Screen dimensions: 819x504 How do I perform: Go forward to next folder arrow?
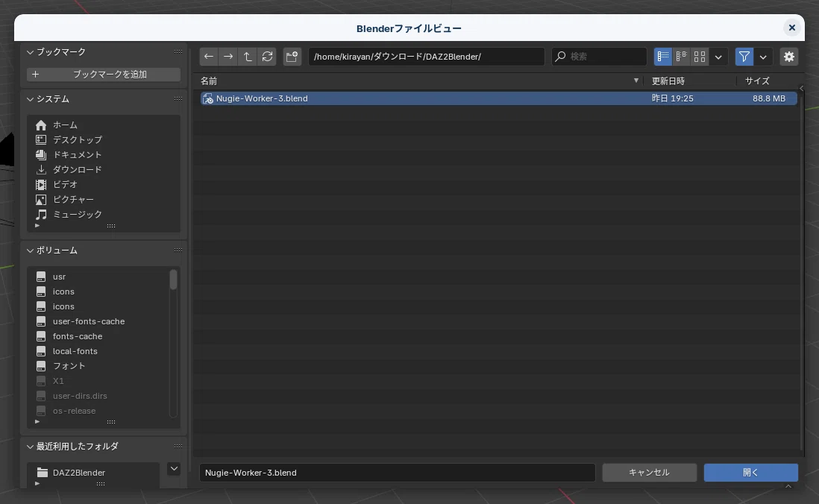pos(228,57)
